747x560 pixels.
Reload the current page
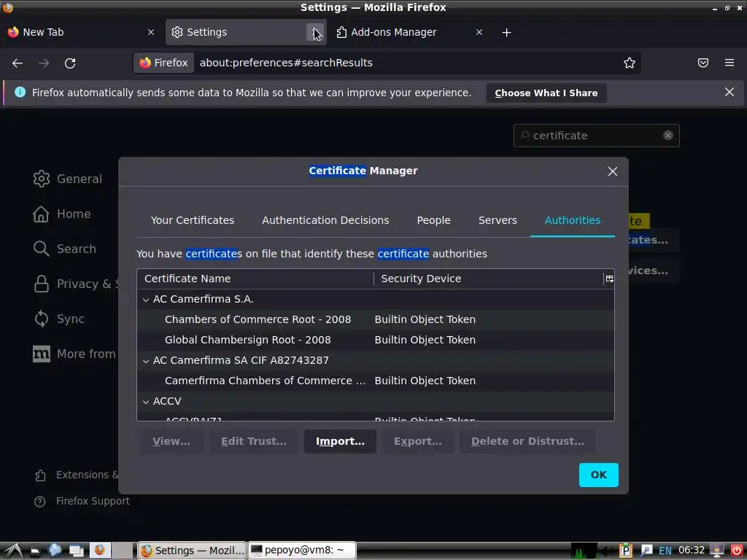[x=70, y=63]
